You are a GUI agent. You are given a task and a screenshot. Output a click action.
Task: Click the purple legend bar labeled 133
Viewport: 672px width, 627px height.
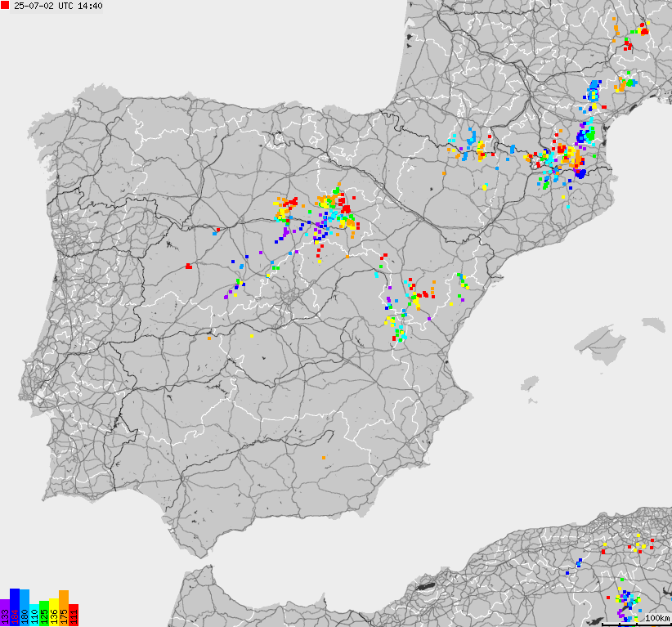5,612
